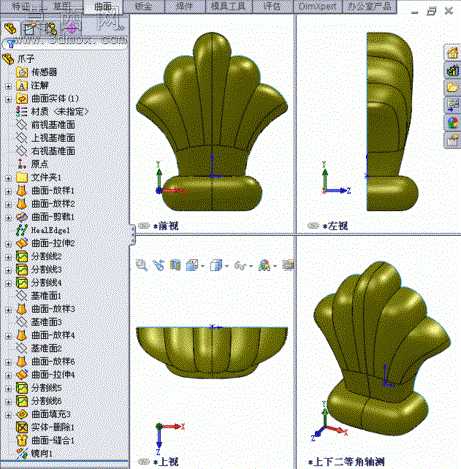Image resolution: width=461 pixels, height=469 pixels.
Task: Click the 镜向1 mirror feature icon
Action: tap(22, 453)
